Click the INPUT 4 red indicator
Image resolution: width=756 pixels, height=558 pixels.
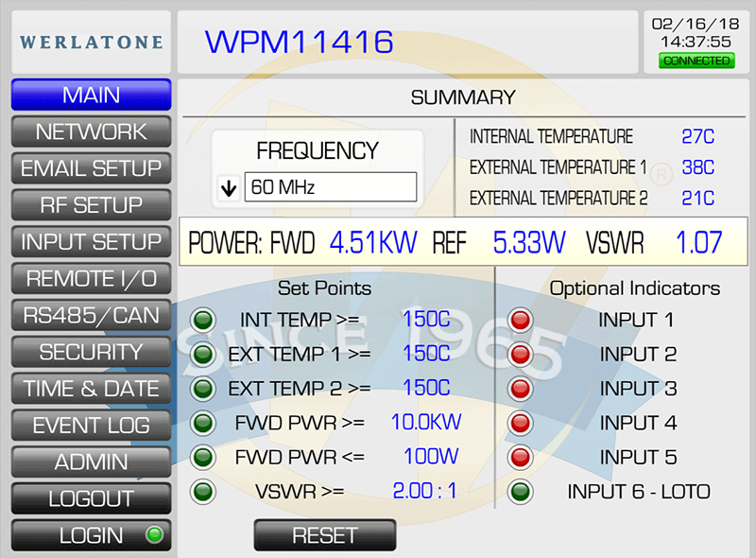pos(521,423)
